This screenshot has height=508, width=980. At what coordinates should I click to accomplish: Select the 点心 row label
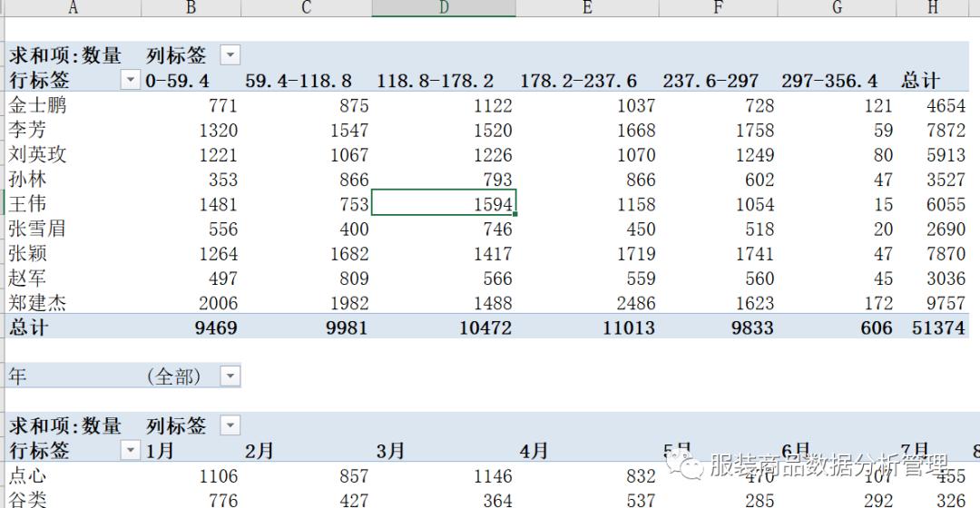click(x=27, y=474)
